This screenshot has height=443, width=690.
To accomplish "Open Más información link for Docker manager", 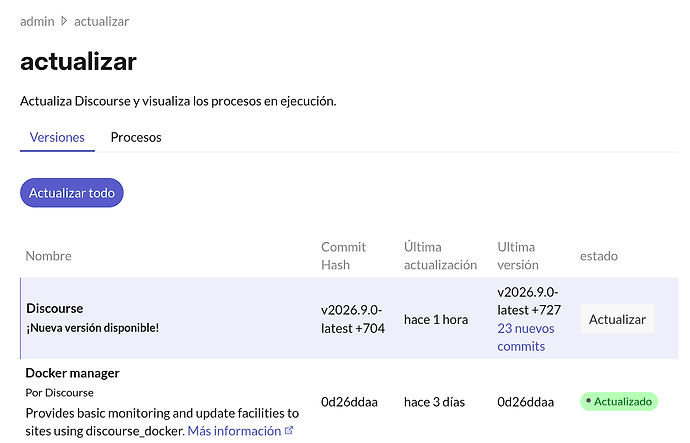I will pos(234,431).
